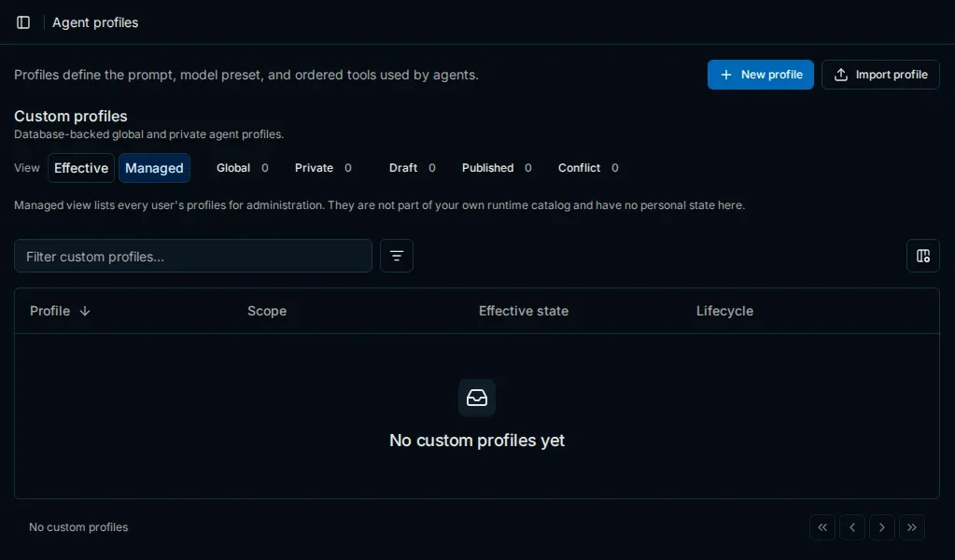Viewport: 955px width, 560px height.
Task: Open the filter options icon
Action: tap(397, 256)
